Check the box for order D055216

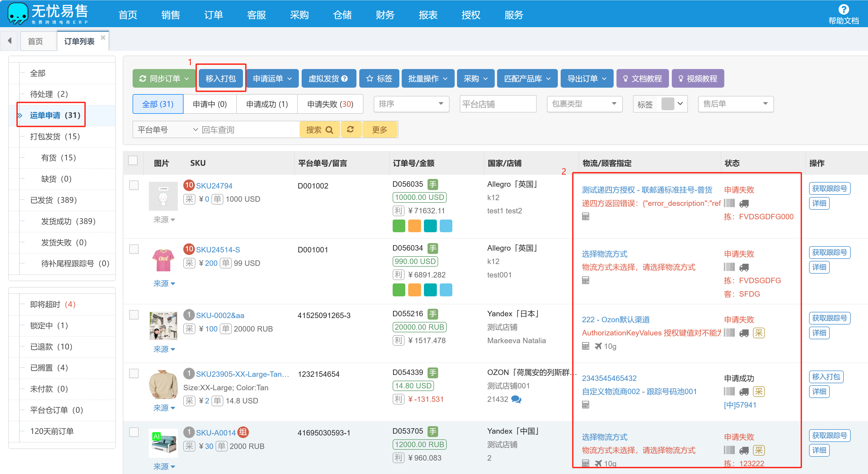(134, 315)
